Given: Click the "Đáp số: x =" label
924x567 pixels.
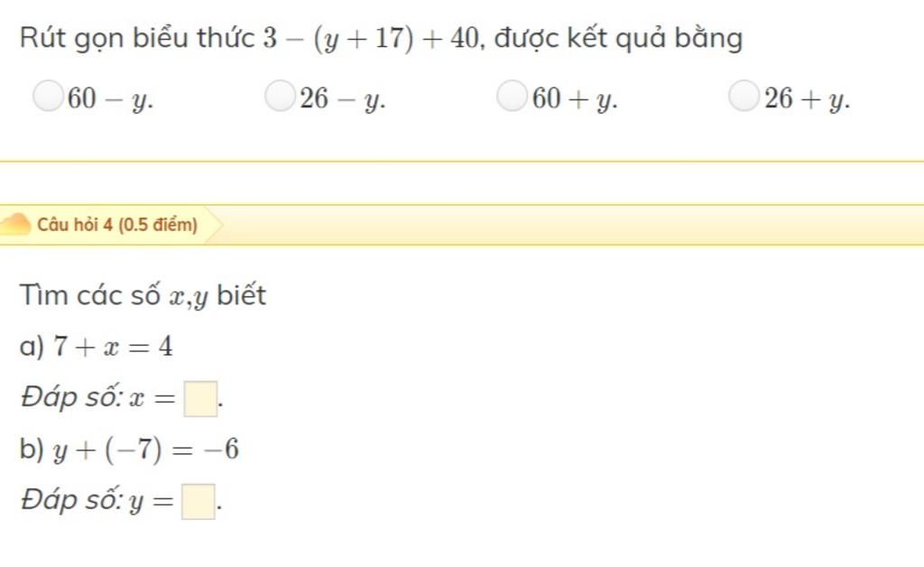Looking at the screenshot, I should pyautogui.click(x=98, y=398).
